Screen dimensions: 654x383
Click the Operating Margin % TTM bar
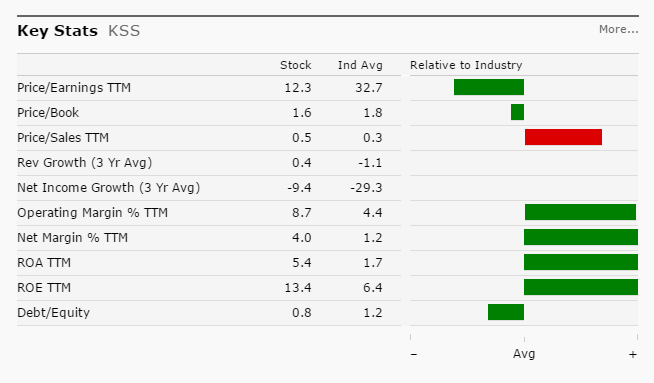580,212
